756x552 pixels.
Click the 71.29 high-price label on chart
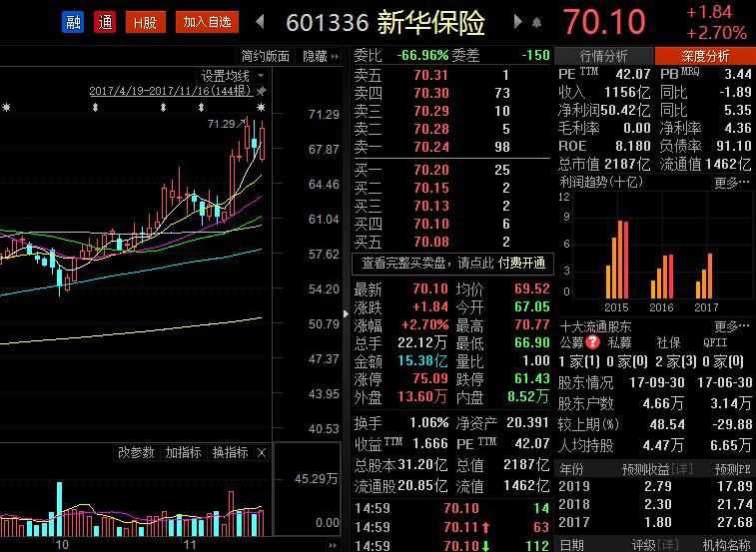point(222,125)
